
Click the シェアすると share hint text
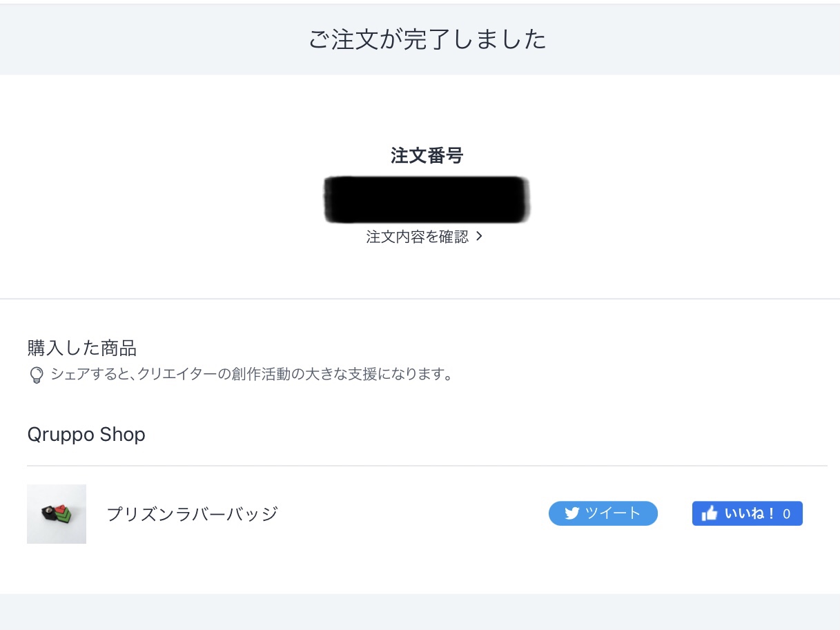(x=251, y=375)
